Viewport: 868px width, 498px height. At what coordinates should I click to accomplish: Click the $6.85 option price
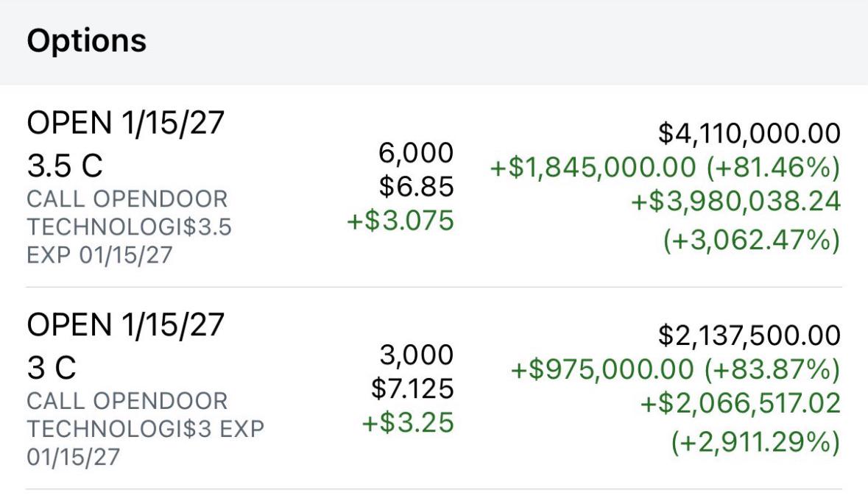tap(416, 187)
